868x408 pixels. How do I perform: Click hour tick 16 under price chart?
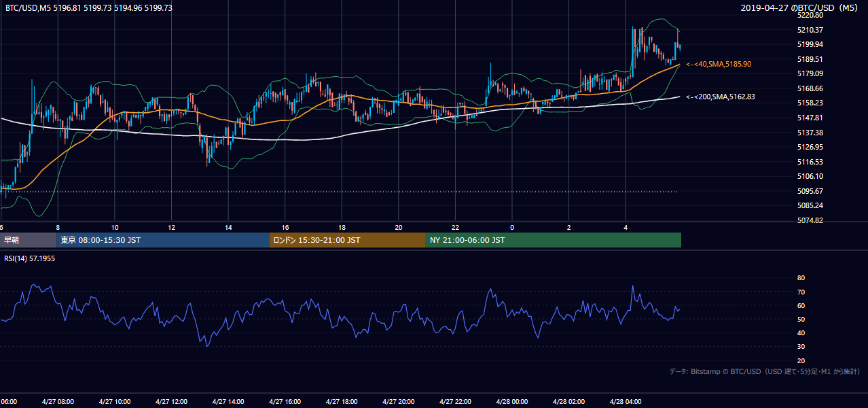(285, 228)
